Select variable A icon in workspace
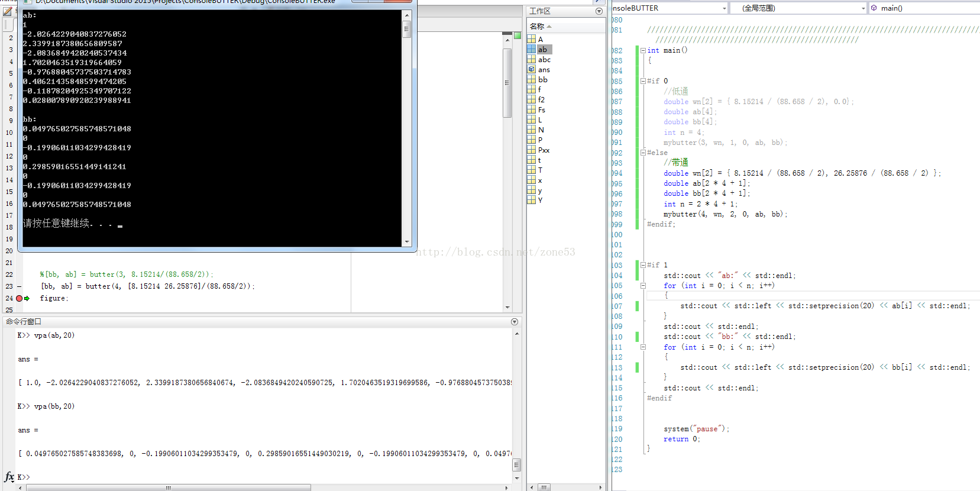 (532, 39)
